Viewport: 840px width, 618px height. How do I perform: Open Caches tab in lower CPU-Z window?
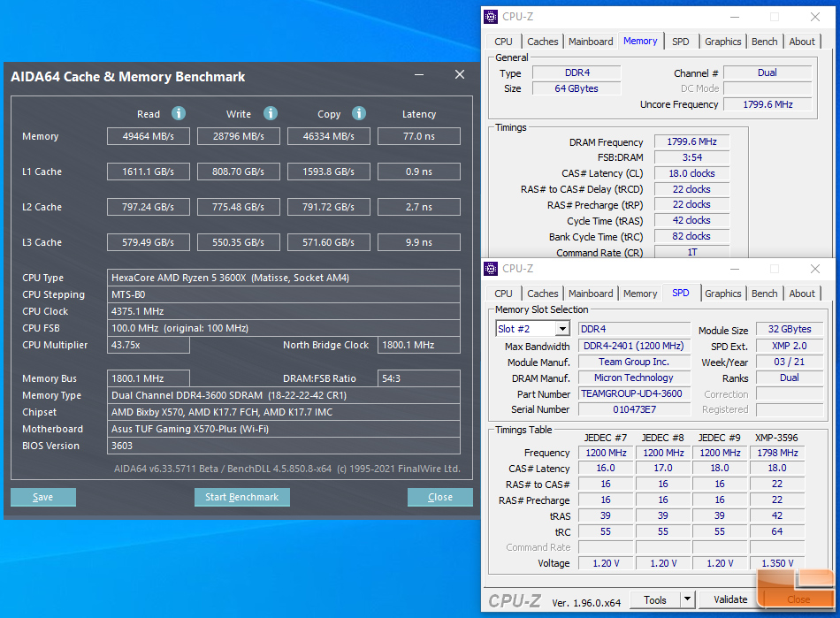coord(543,294)
